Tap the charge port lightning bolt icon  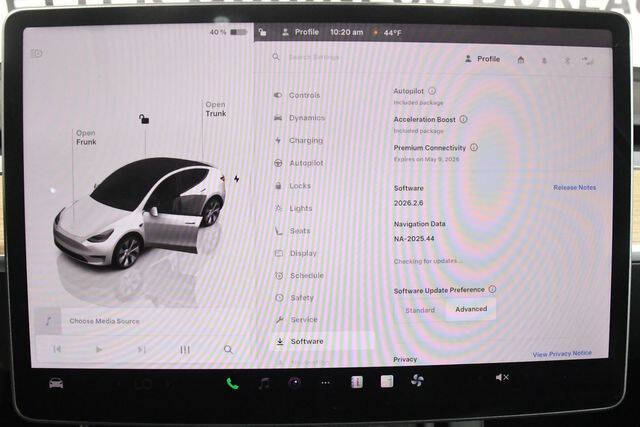tap(236, 179)
